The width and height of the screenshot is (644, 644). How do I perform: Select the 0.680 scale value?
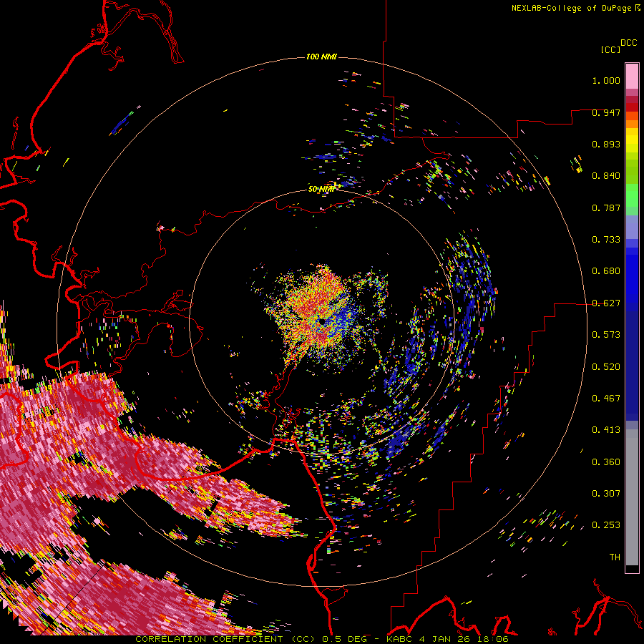pos(606,271)
